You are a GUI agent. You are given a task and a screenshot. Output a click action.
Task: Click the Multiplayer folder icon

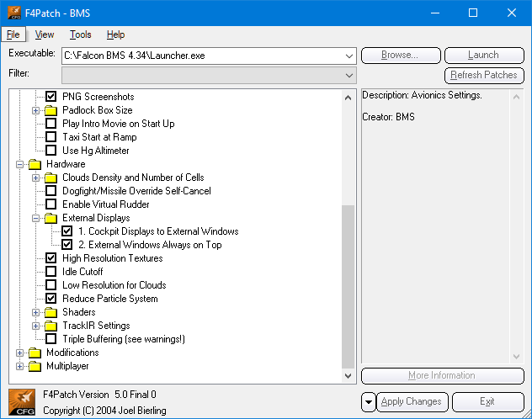coord(35,367)
